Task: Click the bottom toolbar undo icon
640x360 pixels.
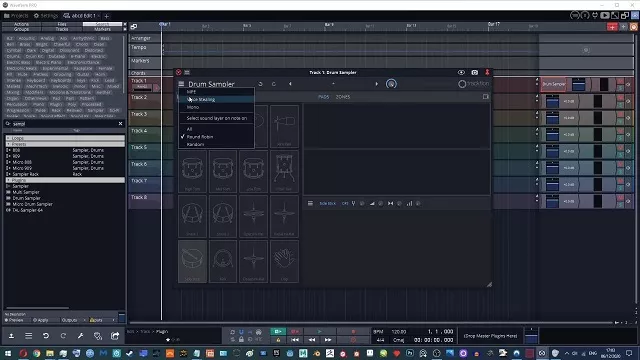Action: tap(46, 336)
